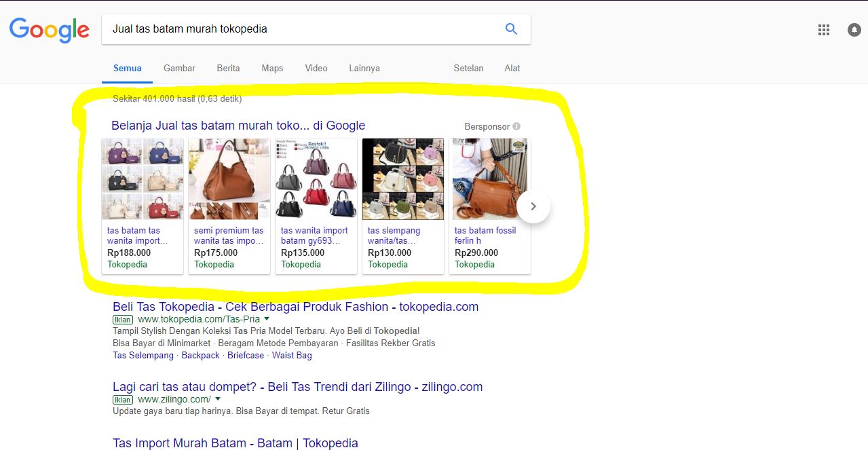
Task: Open the Tas Import Murah Batam result
Action: click(x=235, y=443)
